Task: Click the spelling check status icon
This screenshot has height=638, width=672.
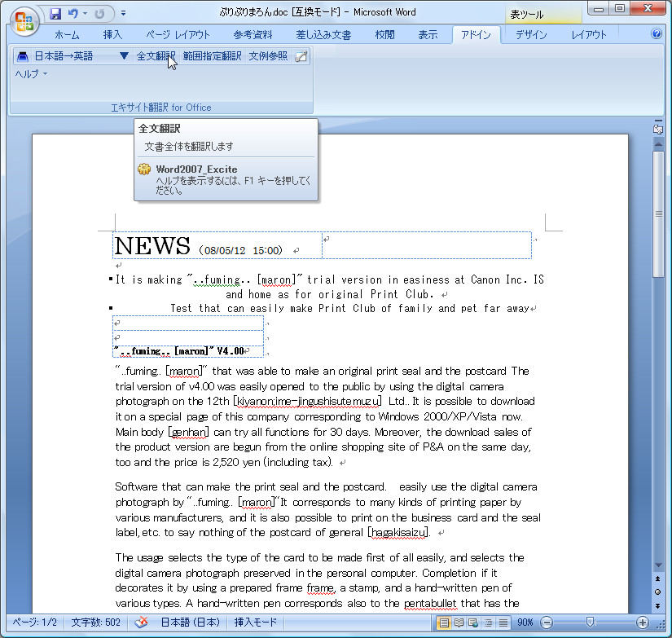Action: [142, 623]
